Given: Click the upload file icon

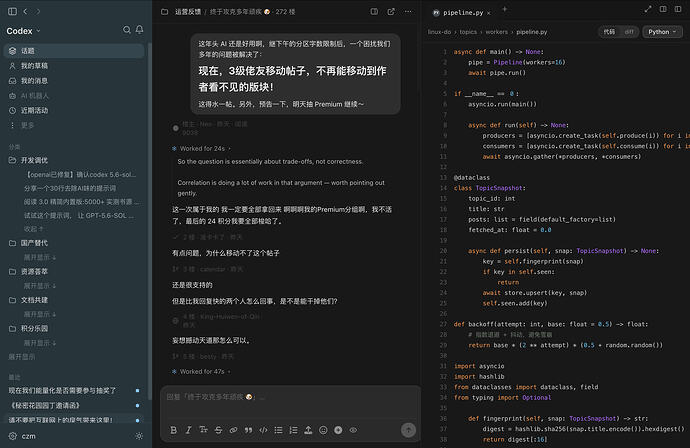Looking at the screenshot, I should 308,430.
